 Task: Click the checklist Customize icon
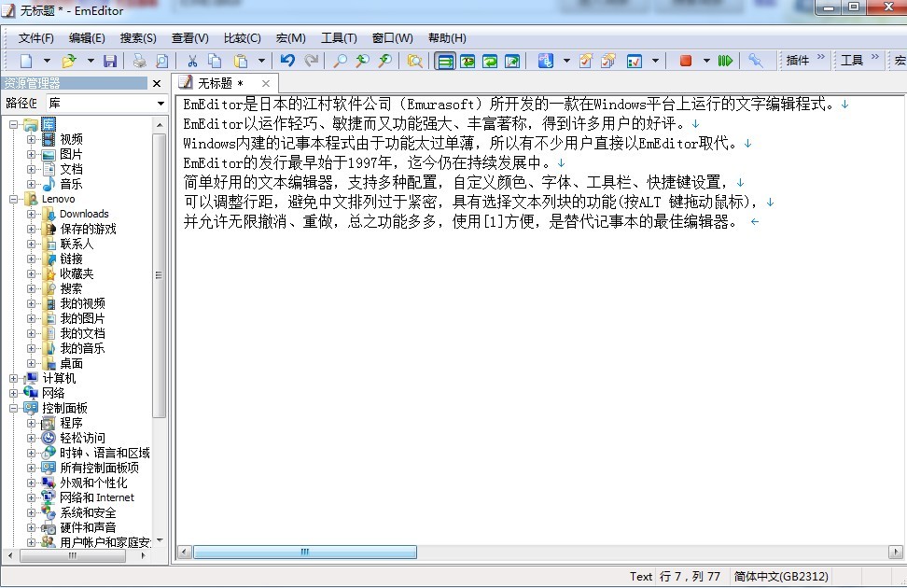pos(635,61)
